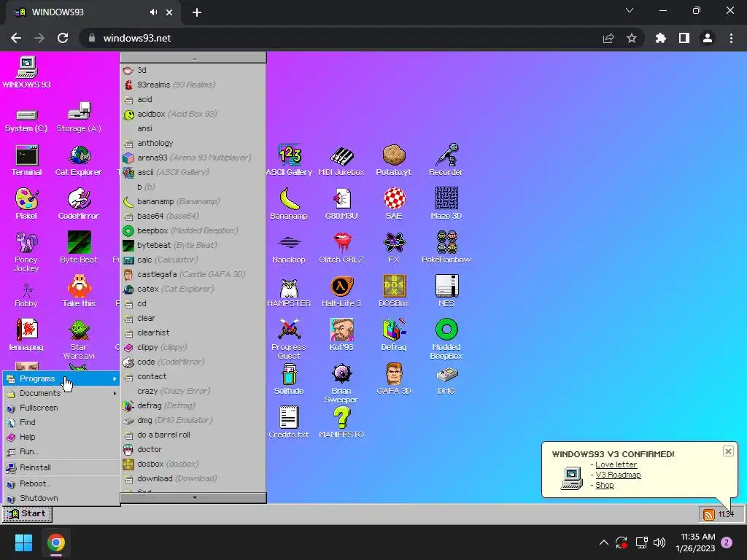Open the MIDI Jukebox icon

341,161
